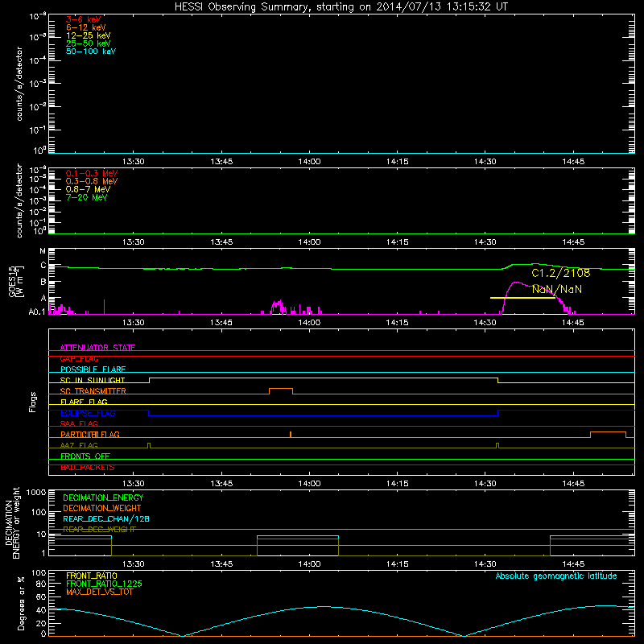Select the FRONTS_OFF flag label
Screen dimensions: 644x644
pos(85,456)
